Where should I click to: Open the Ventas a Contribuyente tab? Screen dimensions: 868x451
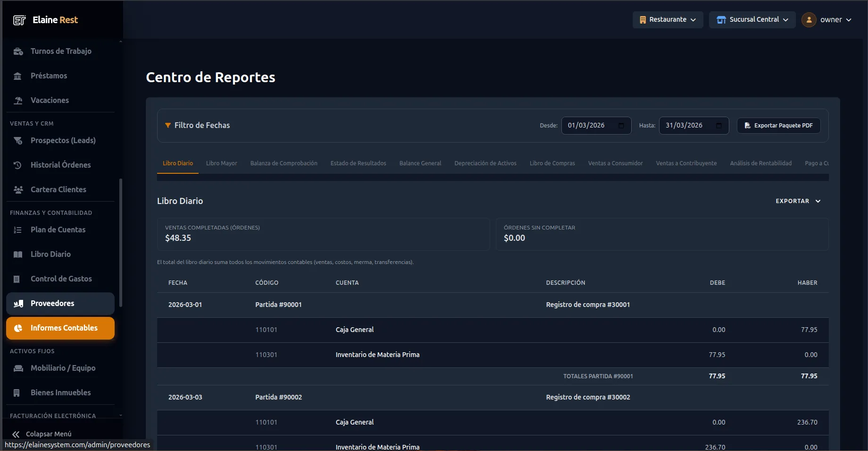(x=686, y=163)
